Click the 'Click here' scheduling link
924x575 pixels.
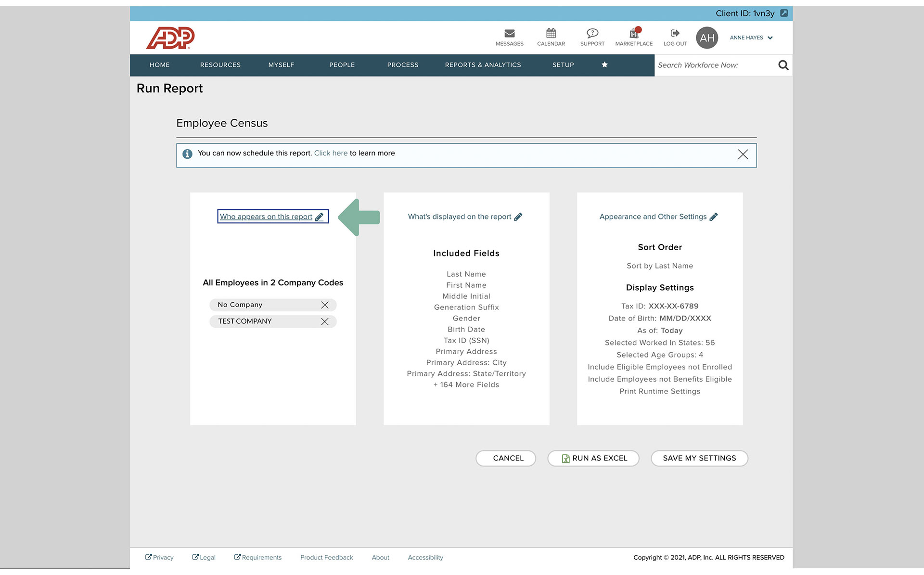[331, 153]
